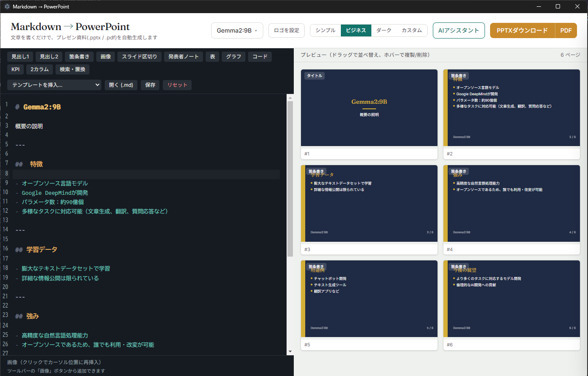The image size is (588, 376).
Task: Switch theme to シンプル
Action: pyautogui.click(x=326, y=30)
